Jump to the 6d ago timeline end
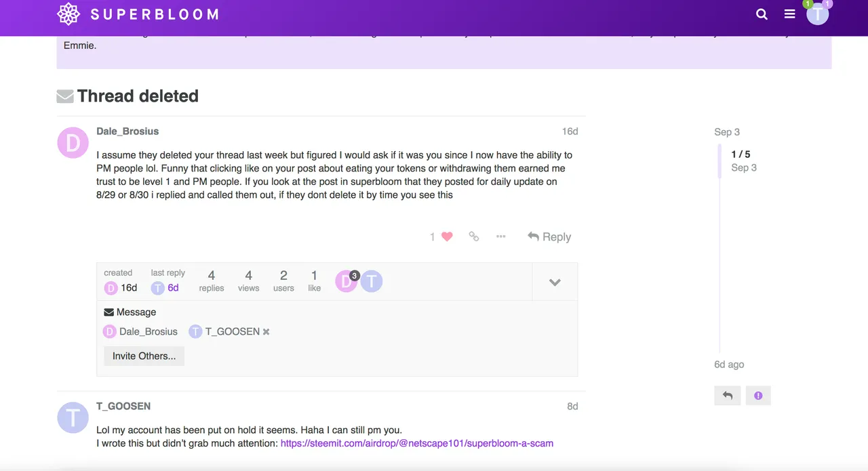This screenshot has width=868, height=471. (x=729, y=365)
